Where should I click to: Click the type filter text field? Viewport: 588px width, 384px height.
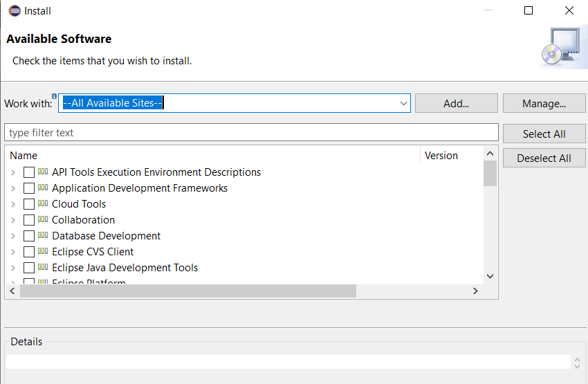pyautogui.click(x=251, y=133)
